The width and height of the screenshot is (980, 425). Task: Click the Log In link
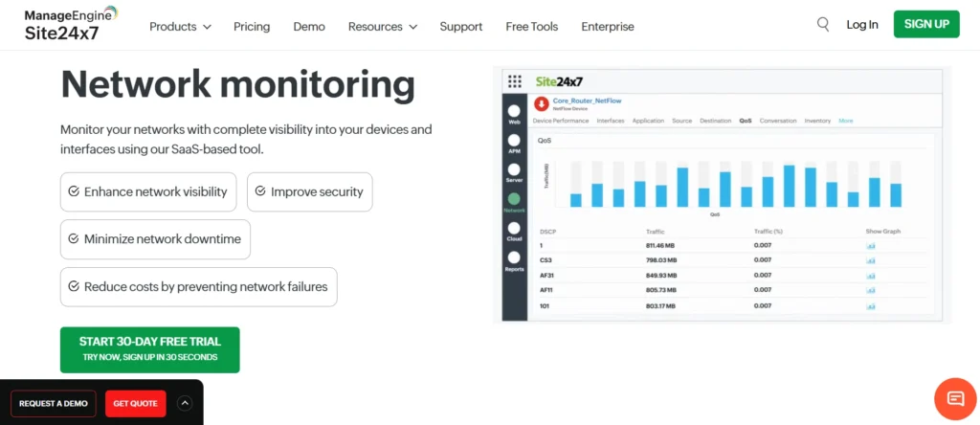[x=862, y=24]
